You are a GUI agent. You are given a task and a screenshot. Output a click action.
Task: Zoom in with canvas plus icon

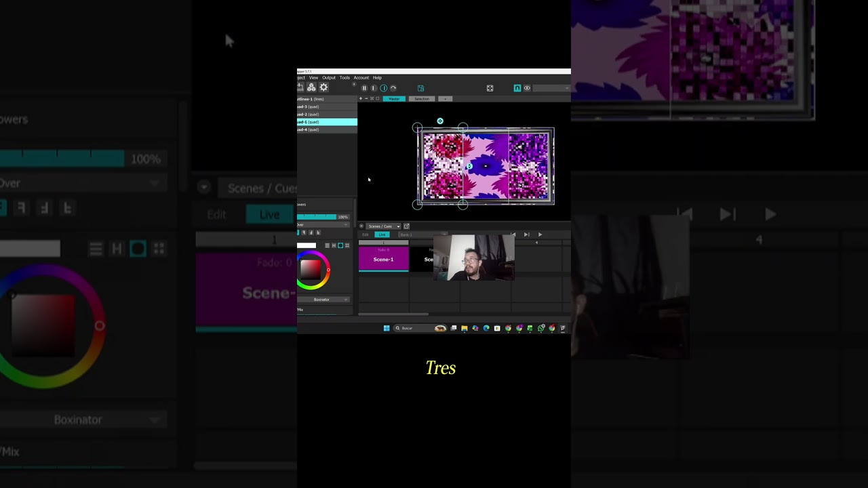click(361, 98)
